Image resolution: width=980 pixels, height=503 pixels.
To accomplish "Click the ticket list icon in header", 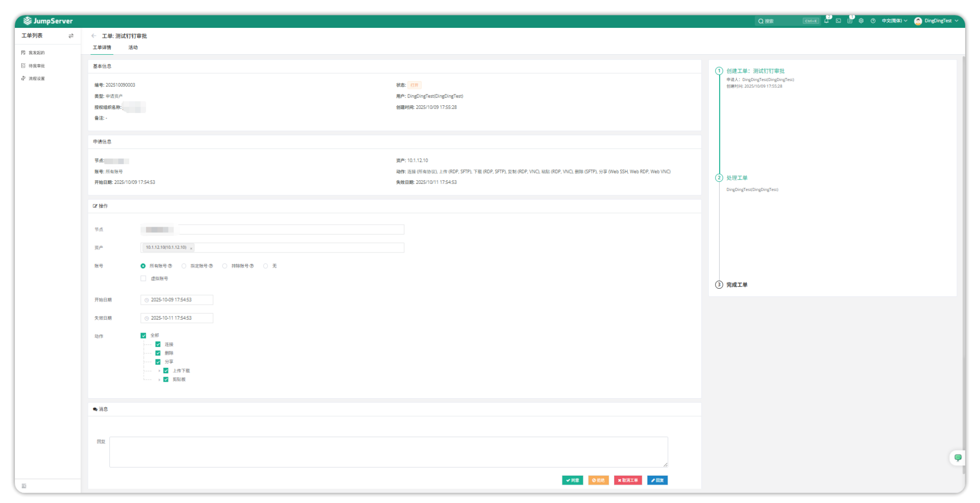I will [x=850, y=21].
